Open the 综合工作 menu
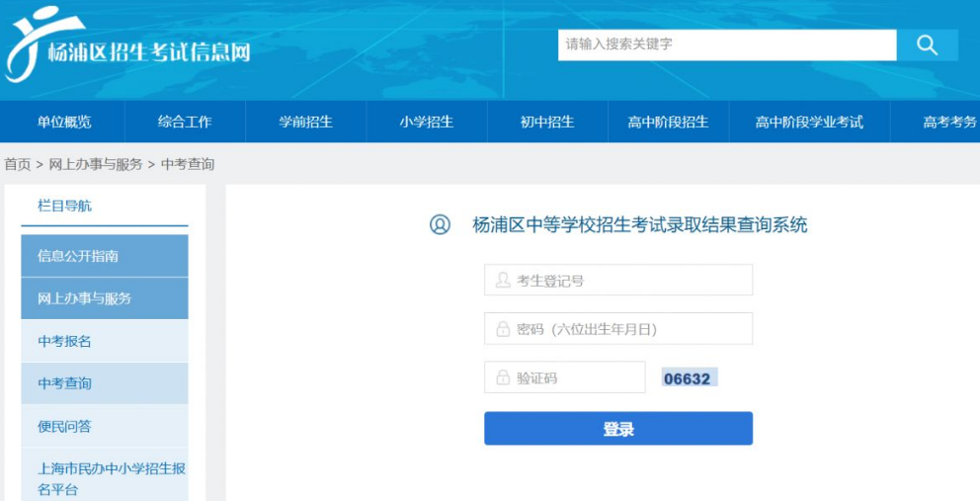 [x=185, y=122]
